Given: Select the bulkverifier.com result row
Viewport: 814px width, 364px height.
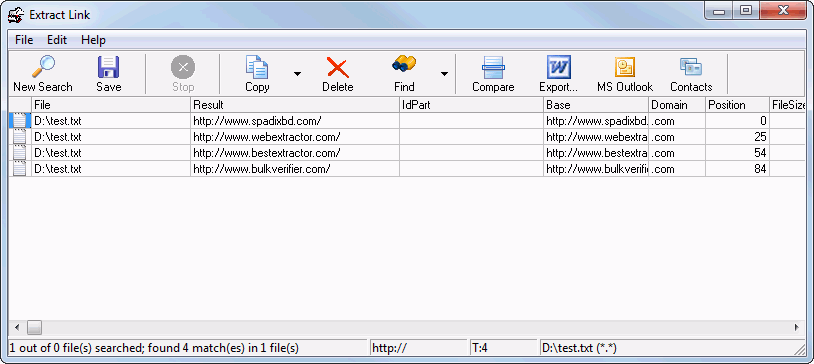Looking at the screenshot, I should point(407,169).
